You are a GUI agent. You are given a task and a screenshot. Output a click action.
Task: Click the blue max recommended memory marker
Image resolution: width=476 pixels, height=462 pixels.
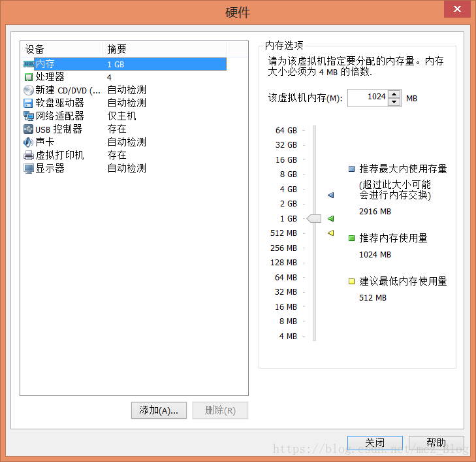tap(331, 195)
